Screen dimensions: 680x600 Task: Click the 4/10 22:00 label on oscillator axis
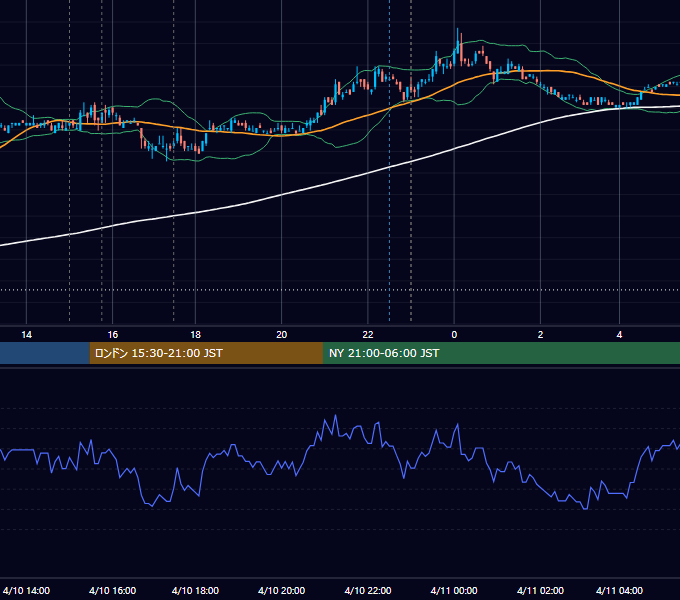pos(368,590)
